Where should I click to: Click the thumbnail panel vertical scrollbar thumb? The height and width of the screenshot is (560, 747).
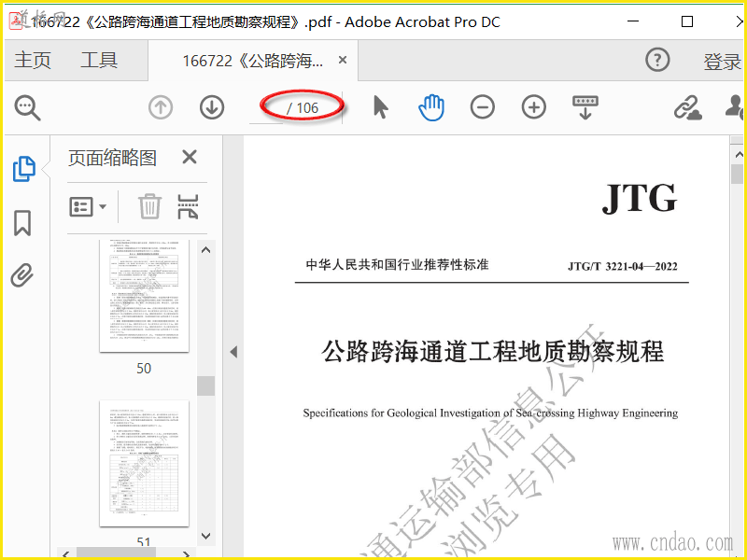coord(205,385)
